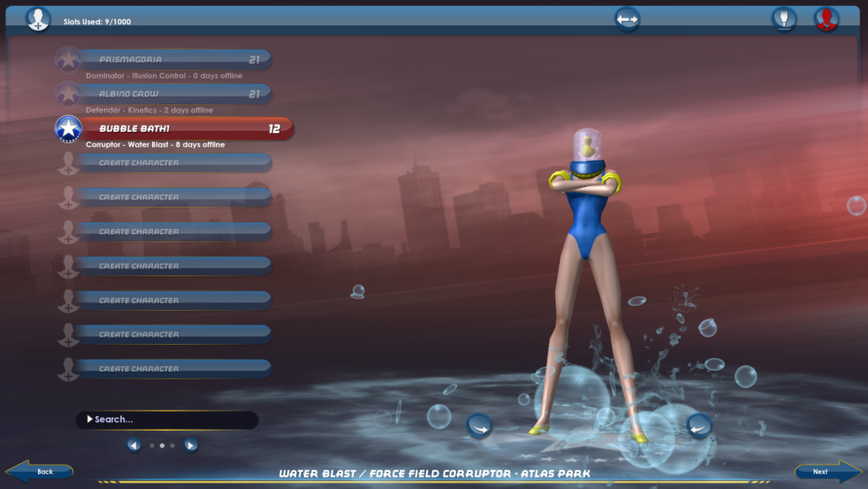Go to previous character page arrow
The height and width of the screenshot is (489, 868).
click(x=134, y=446)
